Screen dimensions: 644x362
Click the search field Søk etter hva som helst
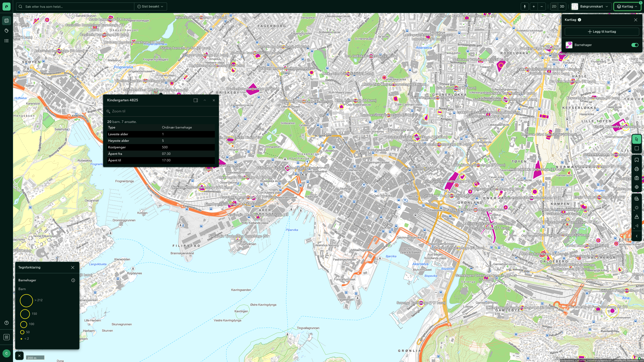click(x=75, y=7)
